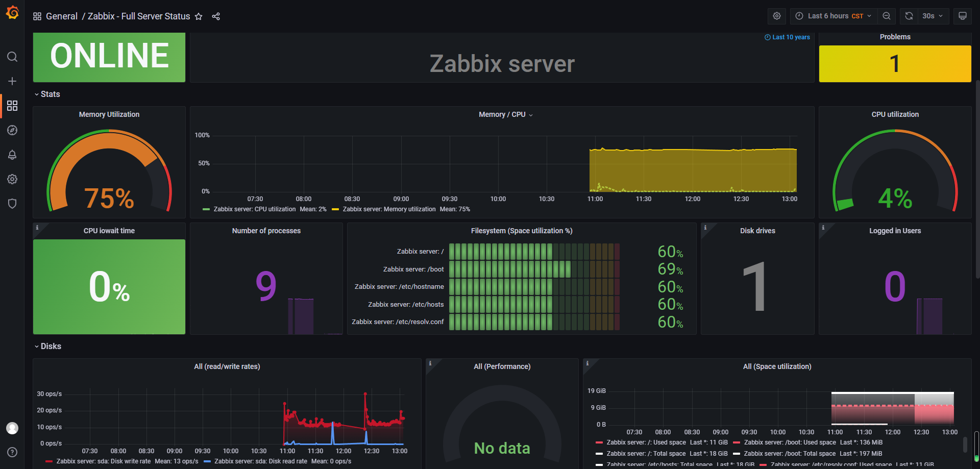980x469 pixels.
Task: Open the Last 6 hours time picker
Action: (x=834, y=16)
